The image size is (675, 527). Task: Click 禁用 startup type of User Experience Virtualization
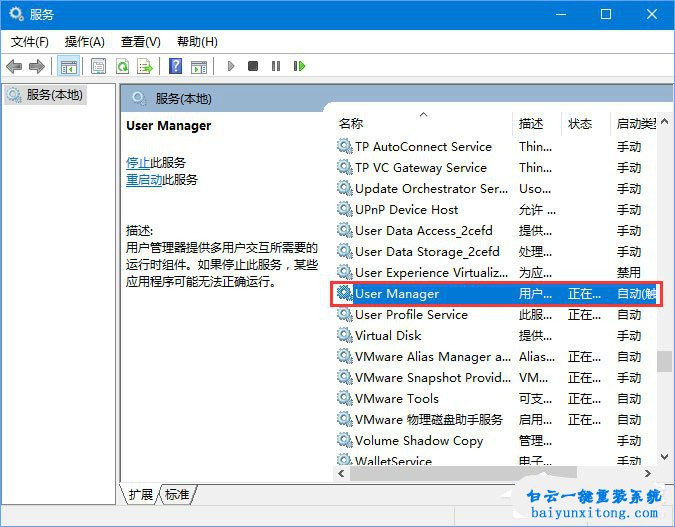pos(629,273)
